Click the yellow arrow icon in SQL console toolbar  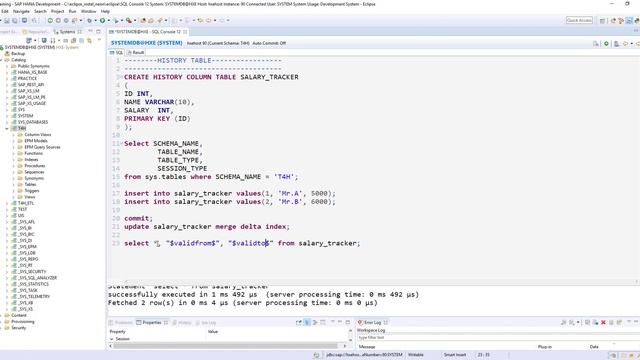click(625, 43)
